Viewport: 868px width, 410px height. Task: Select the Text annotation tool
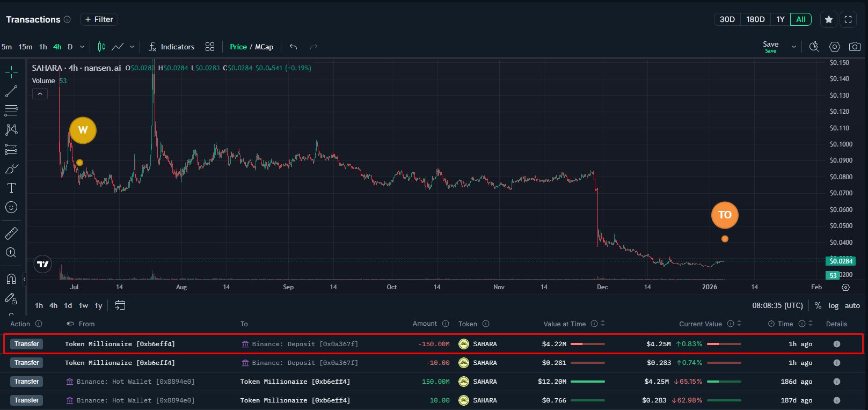click(11, 188)
